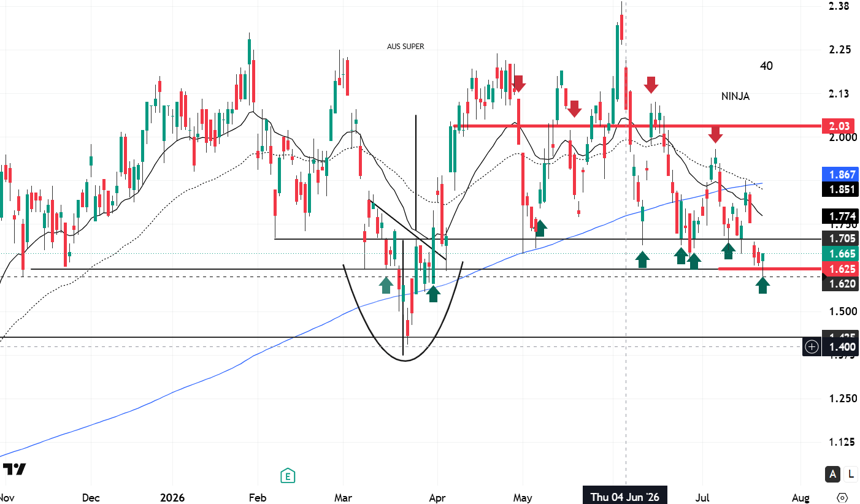Click the green 1.665 last price label
The width and height of the screenshot is (860, 504).
tap(840, 254)
